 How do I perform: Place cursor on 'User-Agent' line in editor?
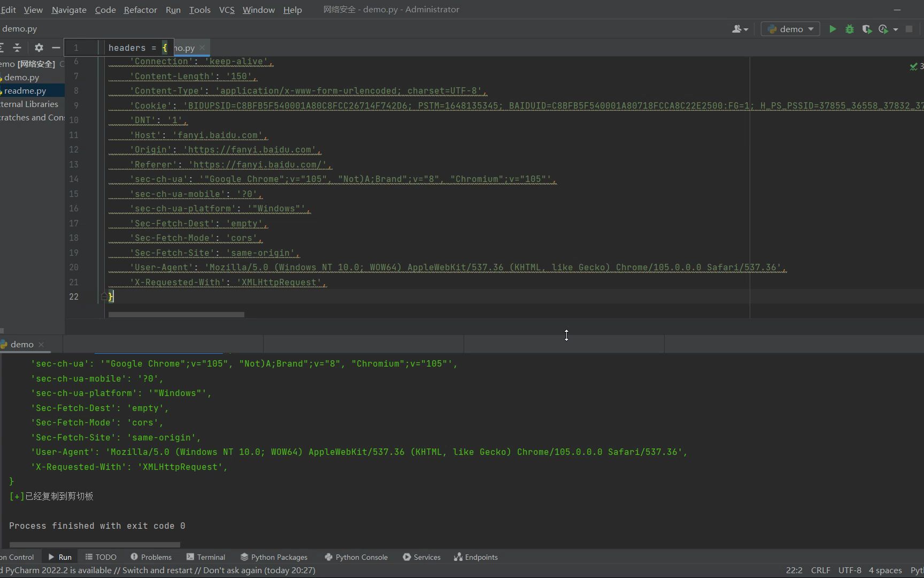click(458, 268)
